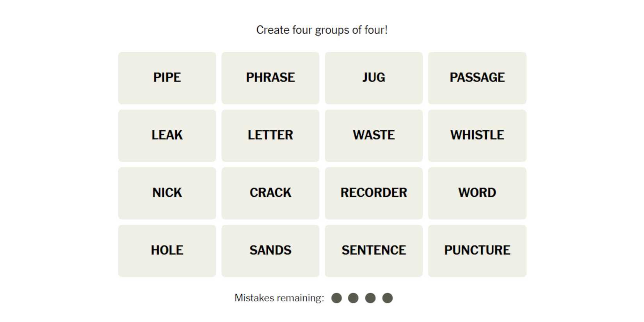Choose the HOLE word tile
644x322 pixels.
pyautogui.click(x=167, y=251)
